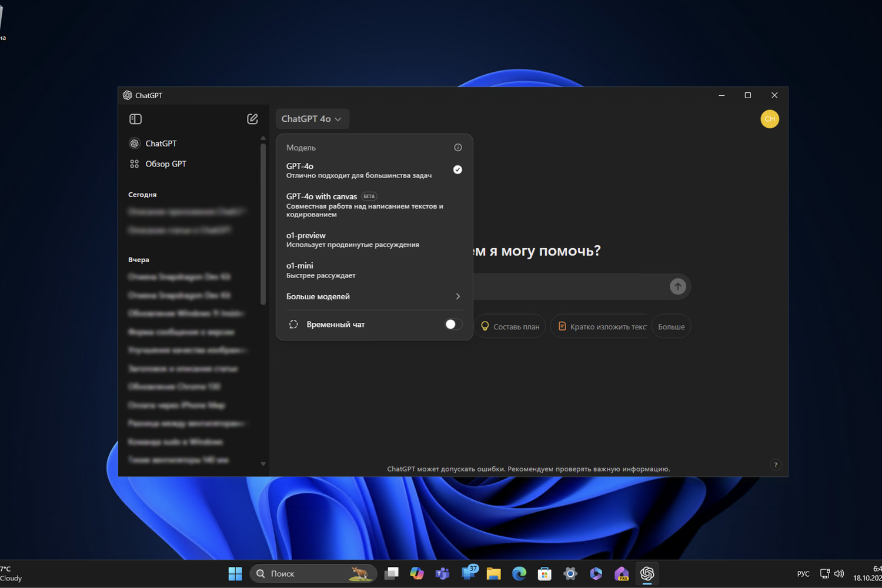Click the Кратко изложить текст suggestion
882x588 pixels.
point(600,326)
